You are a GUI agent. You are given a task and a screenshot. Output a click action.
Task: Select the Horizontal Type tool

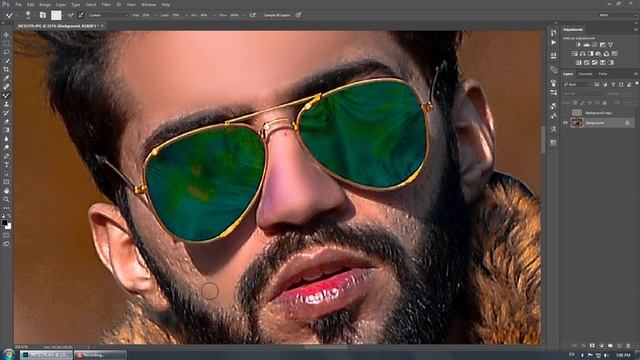coord(6,164)
